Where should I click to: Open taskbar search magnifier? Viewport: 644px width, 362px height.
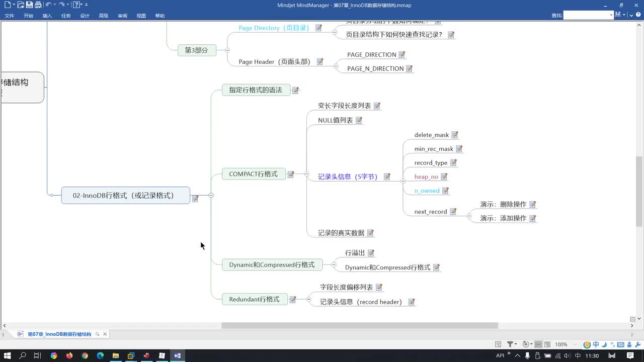click(23, 355)
